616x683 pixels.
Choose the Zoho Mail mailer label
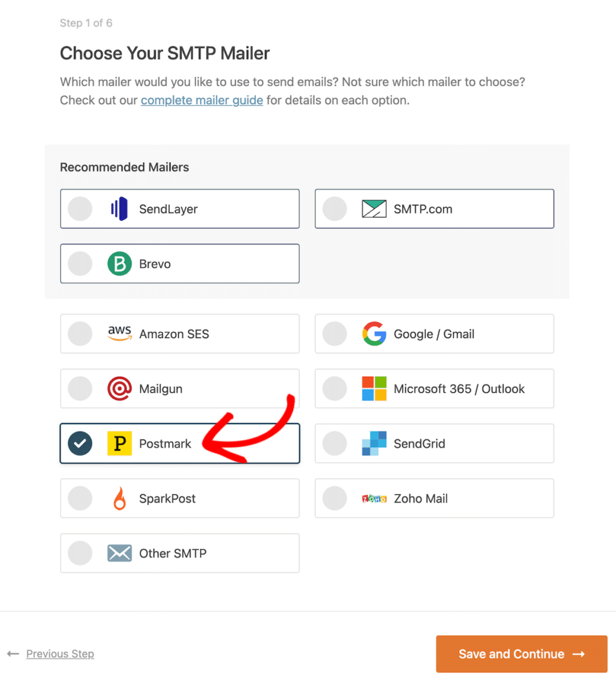tap(420, 499)
